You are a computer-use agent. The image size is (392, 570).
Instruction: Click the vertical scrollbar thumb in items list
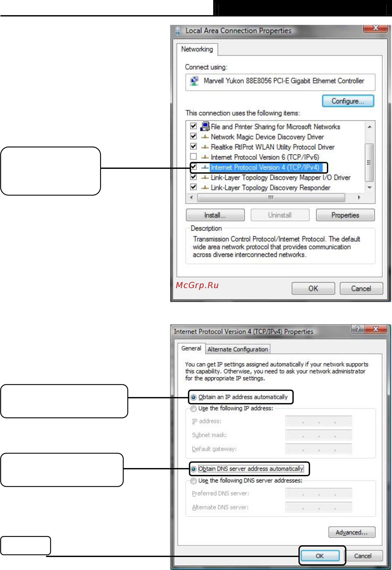pyautogui.click(x=369, y=163)
